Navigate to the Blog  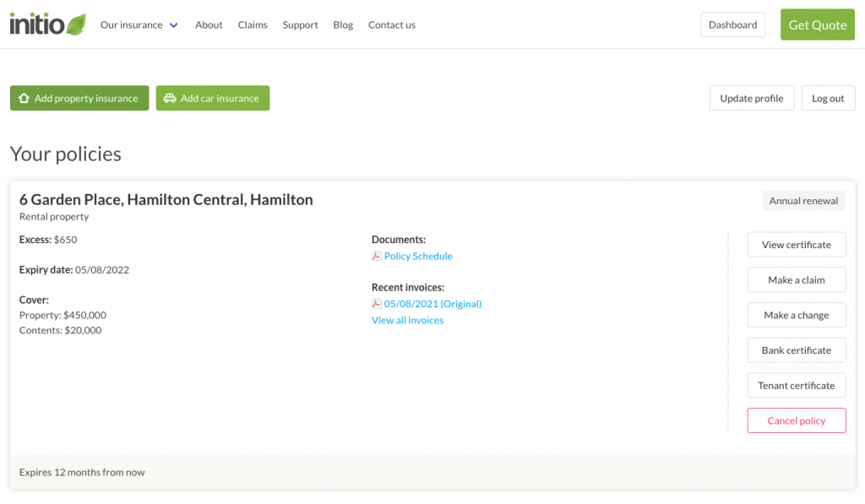pyautogui.click(x=343, y=24)
